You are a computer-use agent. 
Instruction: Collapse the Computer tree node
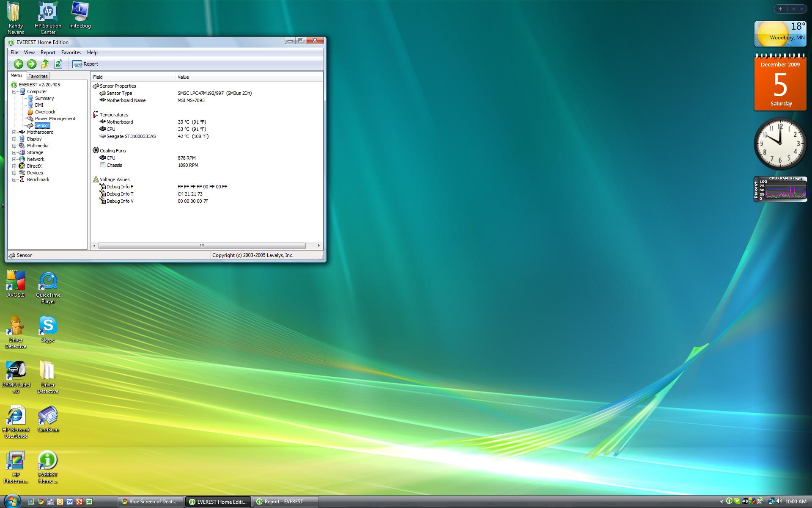[14, 91]
